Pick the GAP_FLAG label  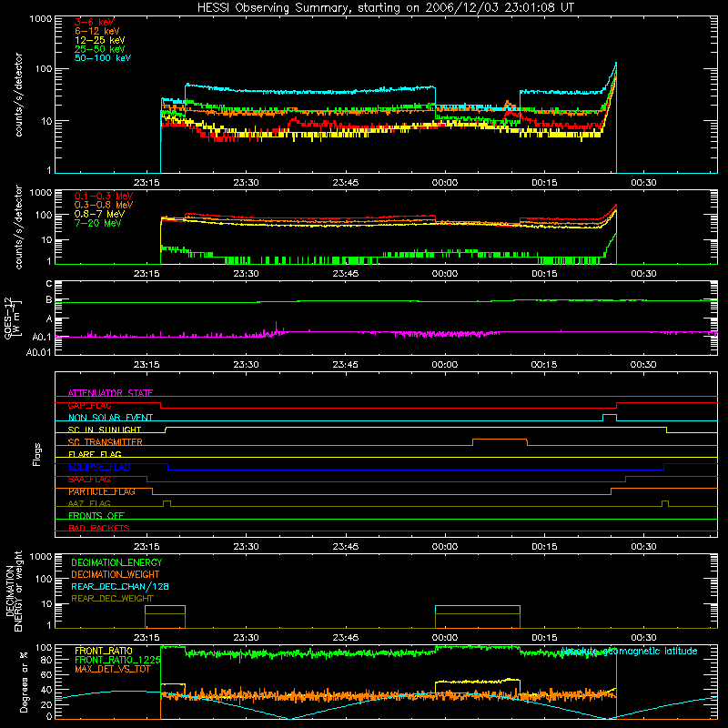[x=89, y=405]
